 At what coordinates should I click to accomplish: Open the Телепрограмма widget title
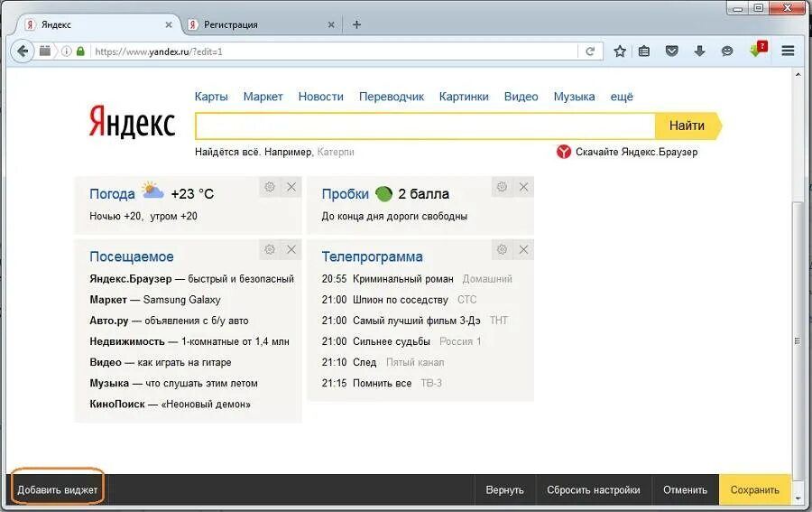pos(373,256)
